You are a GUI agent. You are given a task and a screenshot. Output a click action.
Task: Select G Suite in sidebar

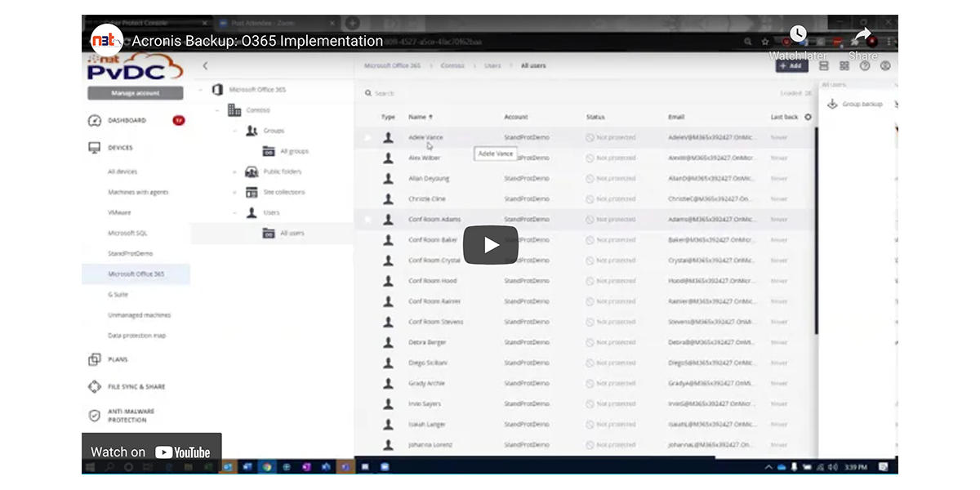click(118, 295)
